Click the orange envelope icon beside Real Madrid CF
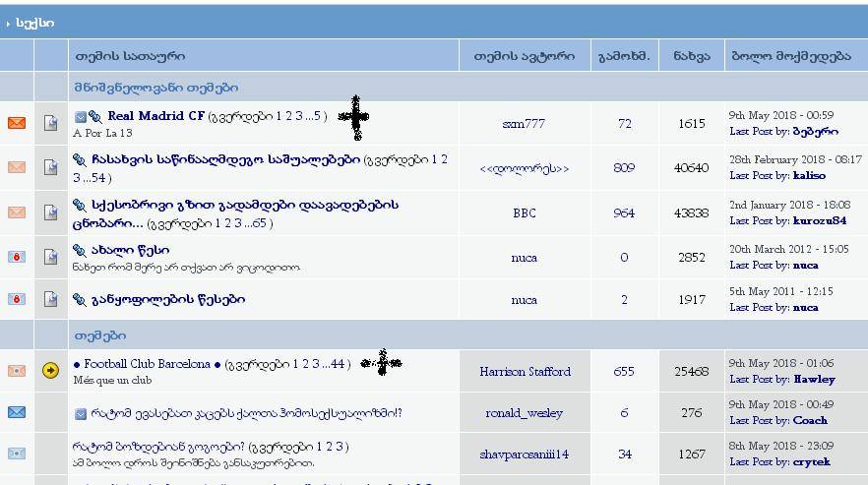Viewport: 868px width, 485px height. tap(17, 122)
